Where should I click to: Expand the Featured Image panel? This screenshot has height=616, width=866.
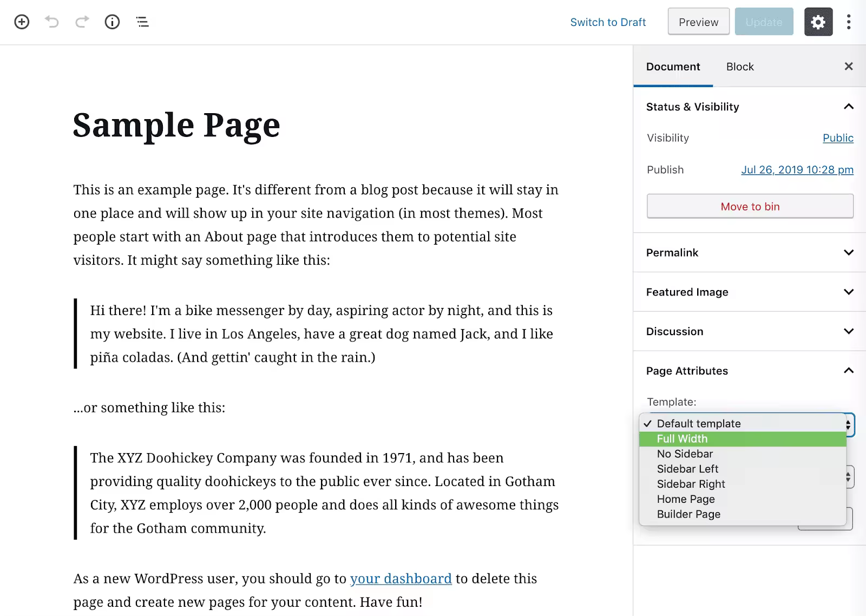click(x=750, y=292)
